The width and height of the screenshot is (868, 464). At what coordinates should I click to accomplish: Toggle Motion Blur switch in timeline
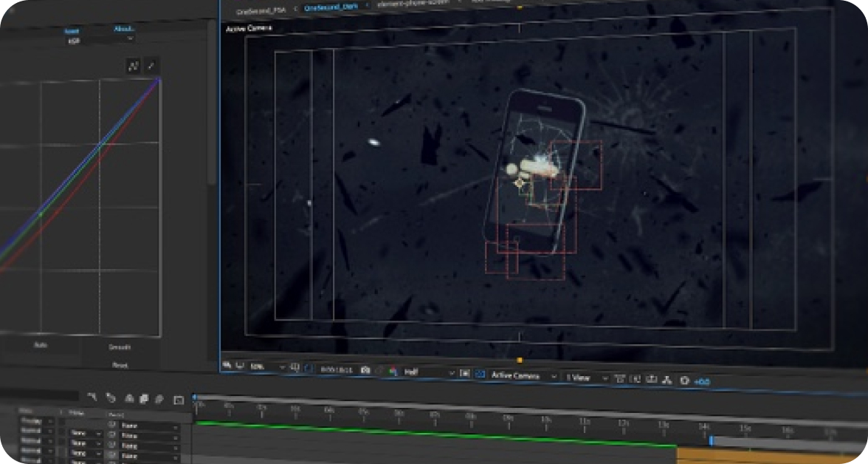159,398
